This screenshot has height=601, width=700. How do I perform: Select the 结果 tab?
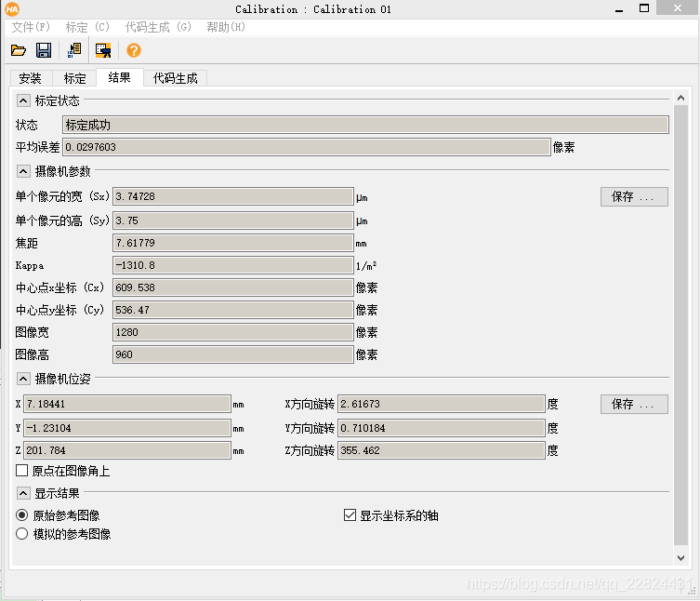coord(119,77)
